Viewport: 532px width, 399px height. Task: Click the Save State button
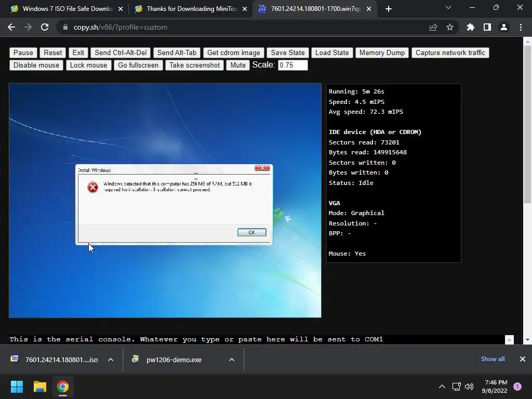[x=288, y=52]
